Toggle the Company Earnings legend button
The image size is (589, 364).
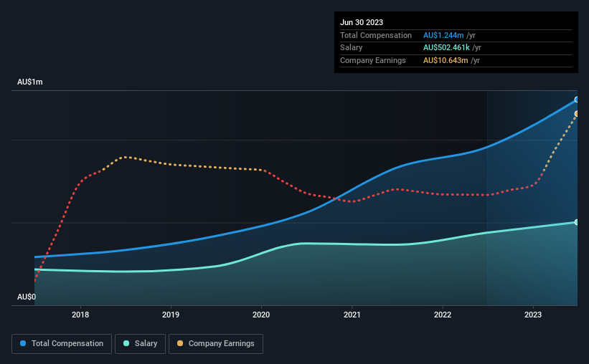point(216,344)
